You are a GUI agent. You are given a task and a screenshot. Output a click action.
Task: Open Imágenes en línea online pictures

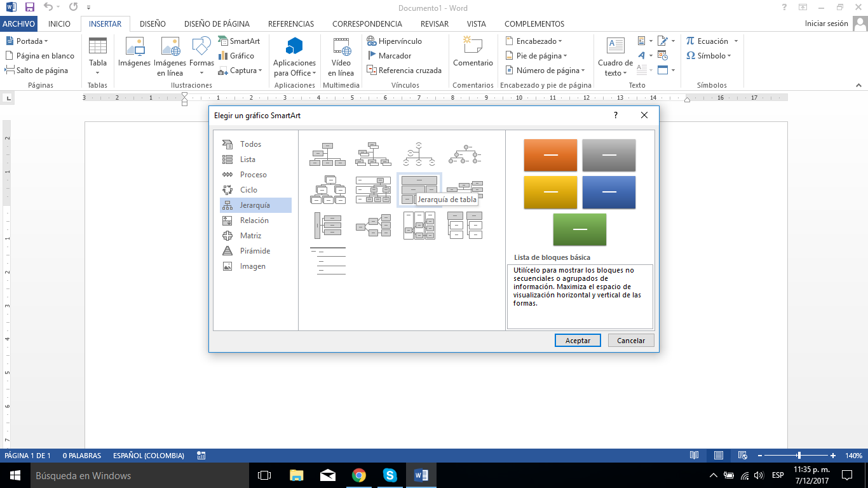tap(170, 56)
